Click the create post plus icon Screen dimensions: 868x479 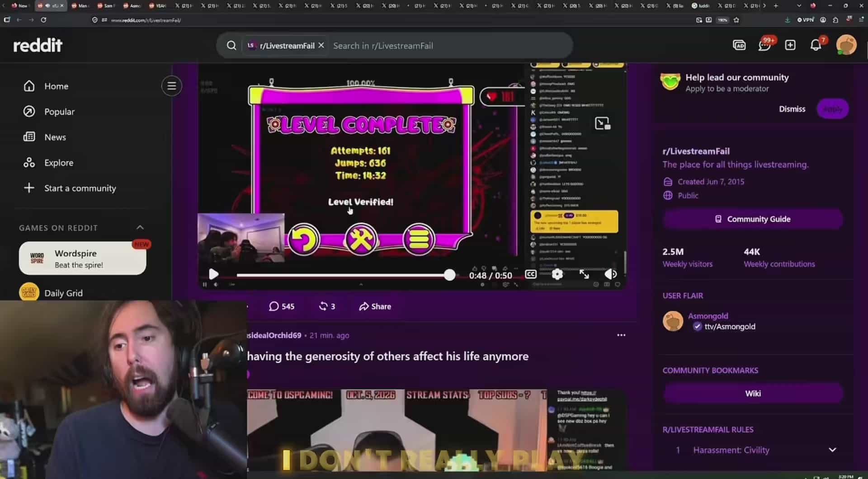(790, 45)
